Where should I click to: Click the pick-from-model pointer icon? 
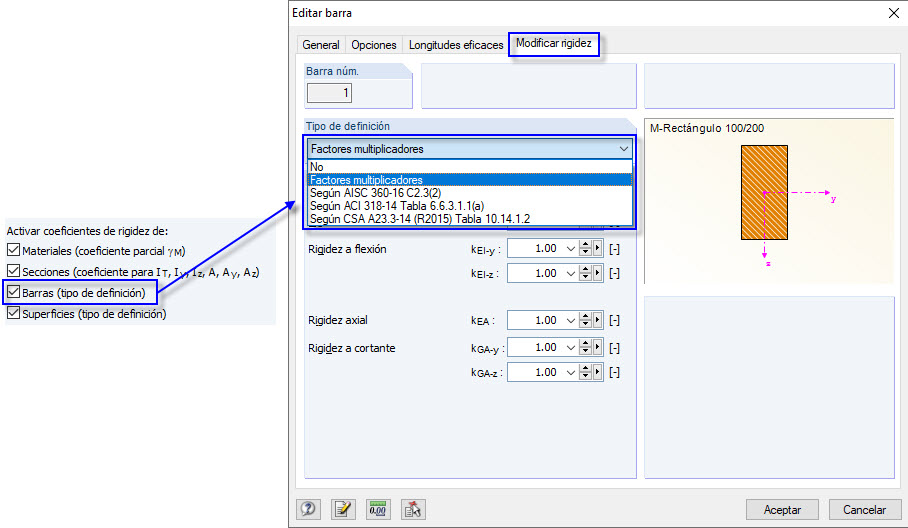[412, 509]
